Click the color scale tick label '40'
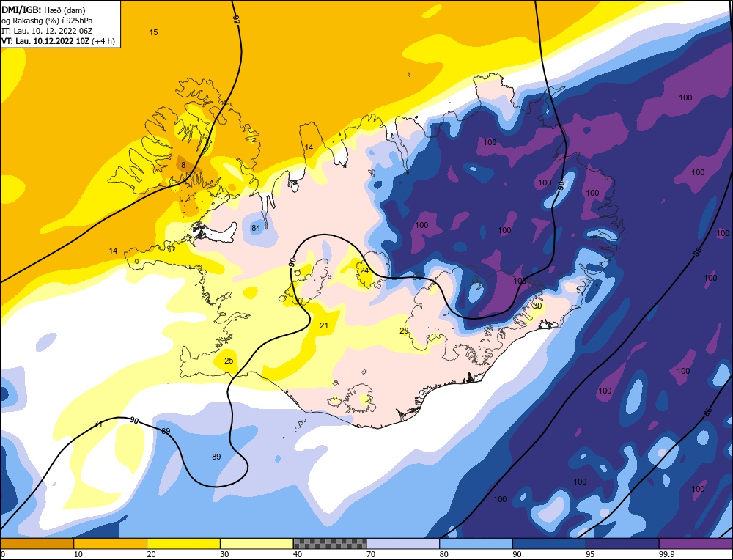 297,554
